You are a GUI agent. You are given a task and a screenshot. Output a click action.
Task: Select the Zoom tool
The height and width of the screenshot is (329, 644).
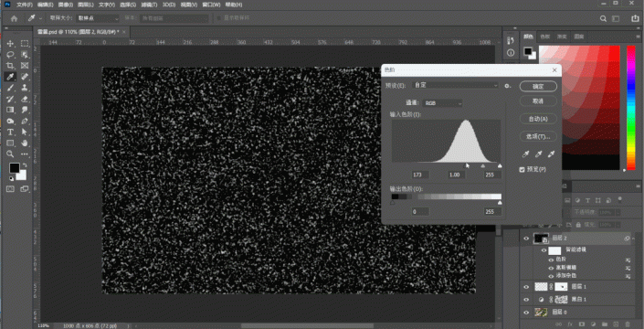[11, 154]
